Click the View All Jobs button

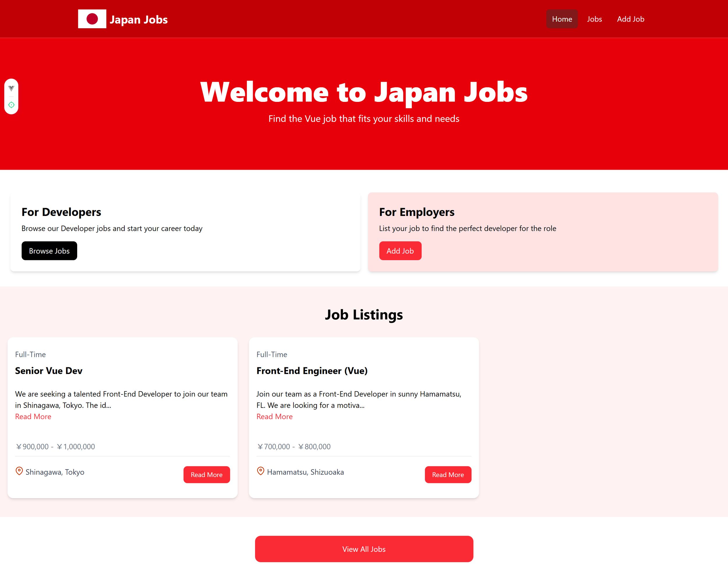(364, 549)
